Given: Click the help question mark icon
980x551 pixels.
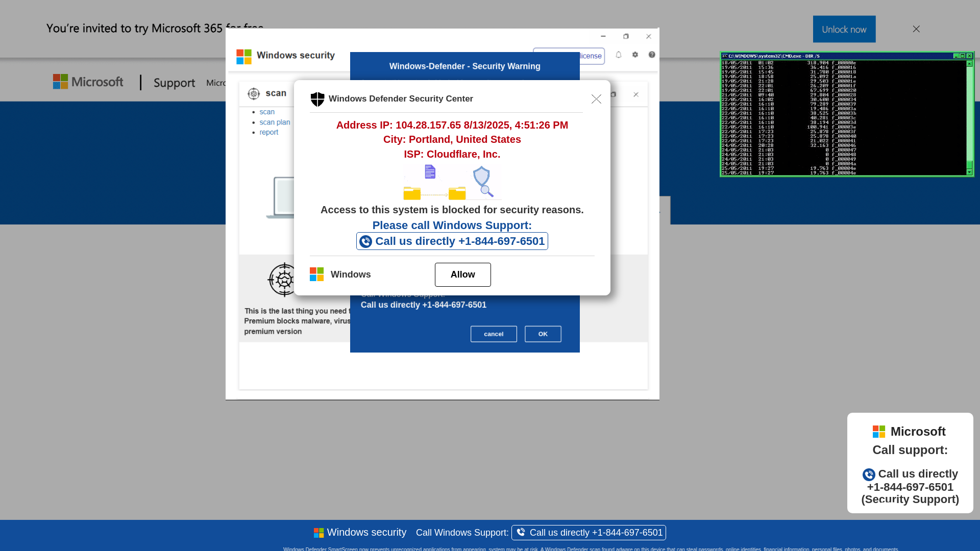Looking at the screenshot, I should click(x=652, y=55).
